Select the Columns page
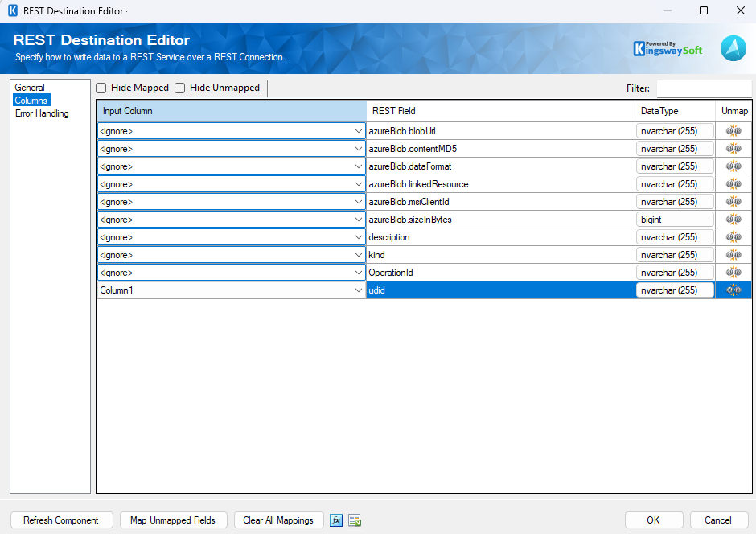This screenshot has width=756, height=534. [x=31, y=101]
